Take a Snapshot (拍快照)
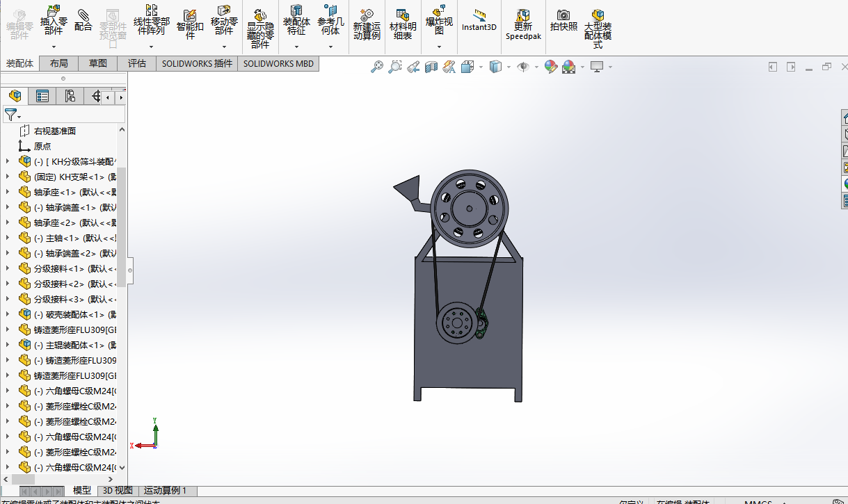 pyautogui.click(x=563, y=19)
